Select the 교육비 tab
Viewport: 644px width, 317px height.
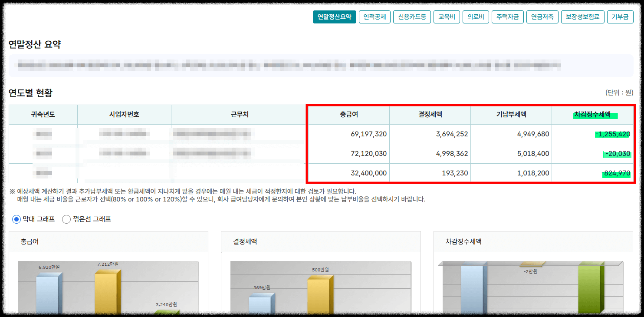[447, 17]
